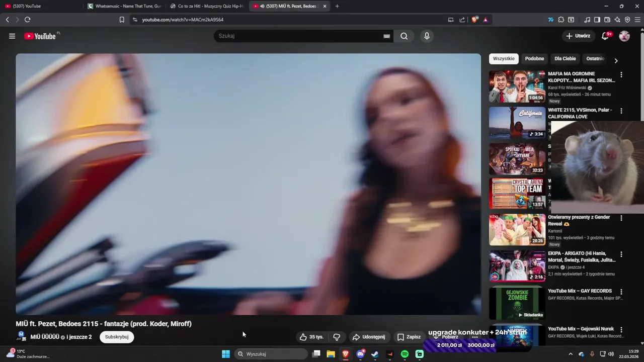
Task: Save the video with Zapisz
Action: 409,337
